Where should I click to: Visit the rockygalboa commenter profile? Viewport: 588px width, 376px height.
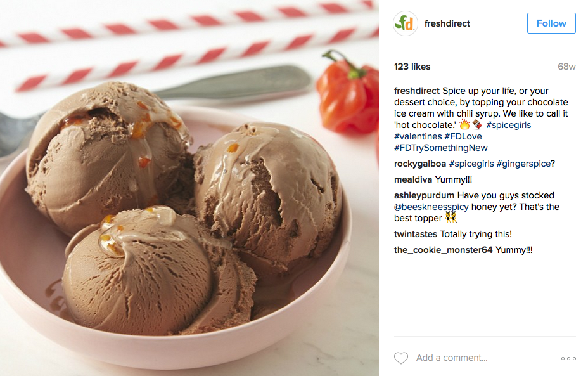420,164
